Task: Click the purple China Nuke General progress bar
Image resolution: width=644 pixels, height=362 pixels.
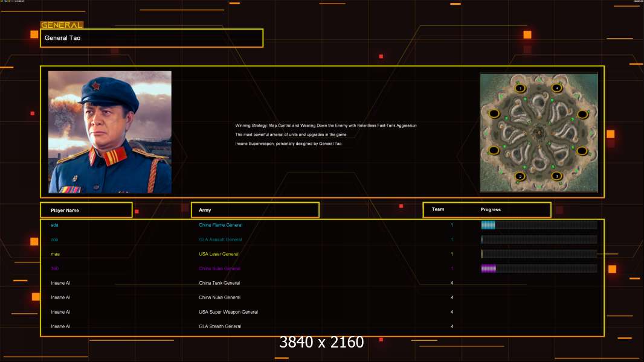Action: tap(539, 268)
